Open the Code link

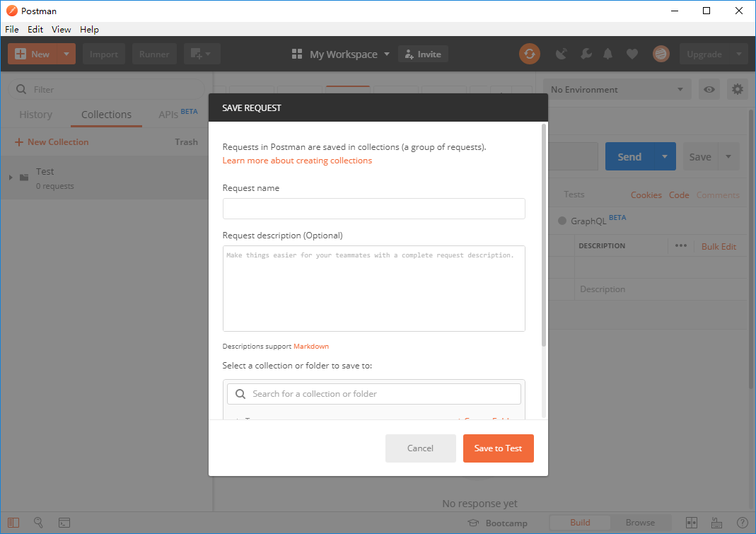pyautogui.click(x=679, y=195)
